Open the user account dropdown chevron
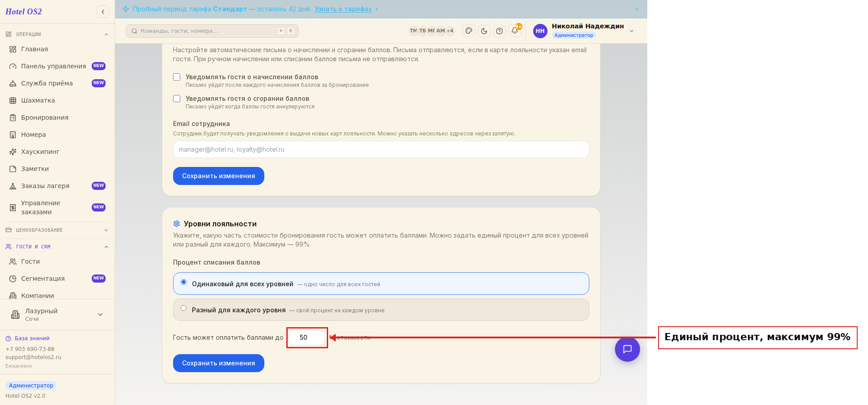Screen dimensions: 868x405 (632, 31)
